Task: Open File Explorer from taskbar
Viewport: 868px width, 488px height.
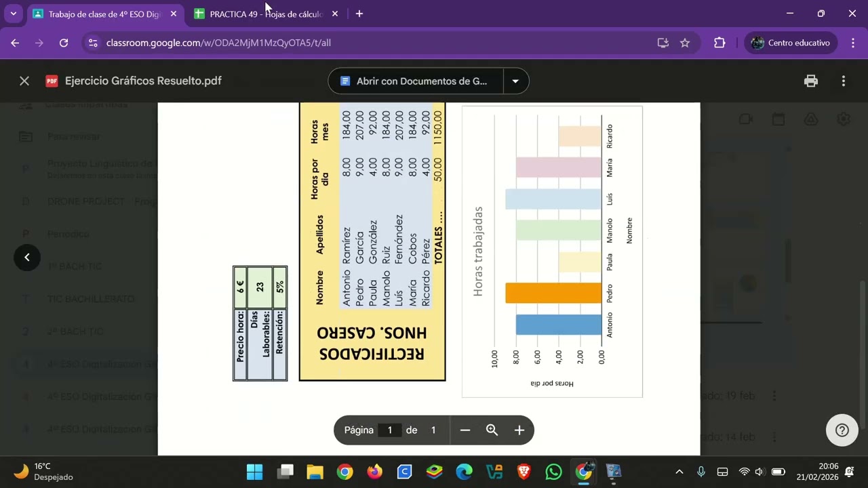Action: 315,471
